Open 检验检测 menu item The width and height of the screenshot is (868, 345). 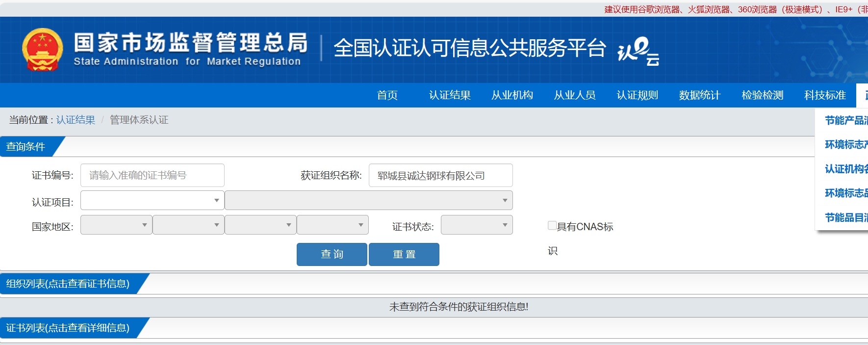click(x=763, y=95)
